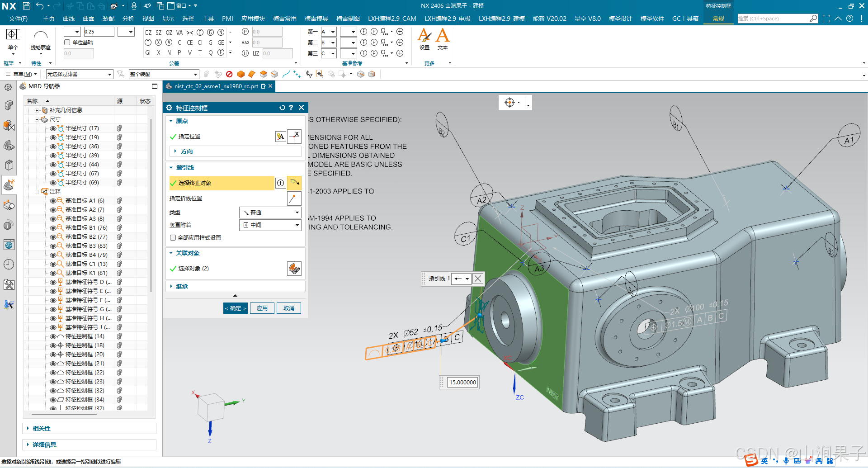The width and height of the screenshot is (868, 468).
Task: Click the 应用 button
Action: tap(262, 308)
